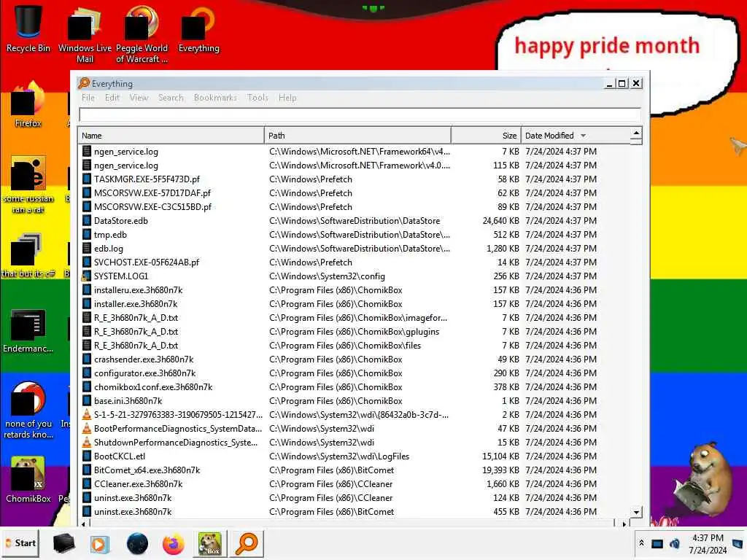This screenshot has width=747, height=560.
Task: Select CCleaner.exe.3h680n7k file
Action: [355, 484]
